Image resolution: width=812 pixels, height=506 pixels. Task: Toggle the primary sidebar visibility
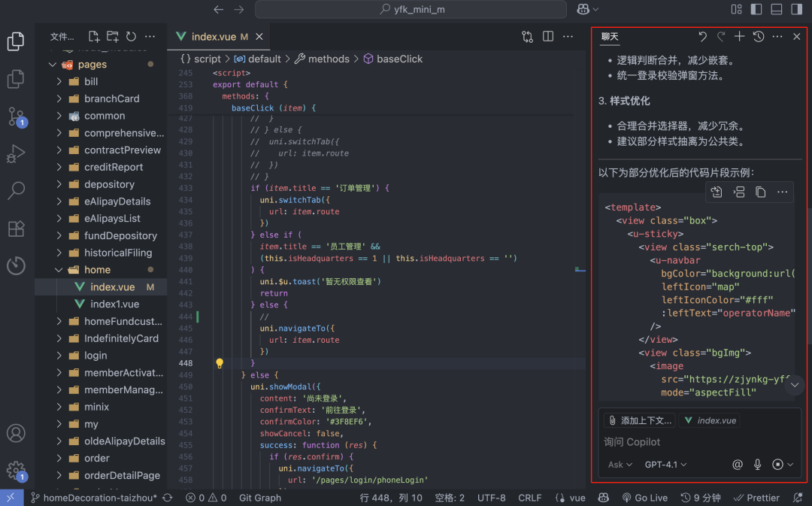point(756,9)
